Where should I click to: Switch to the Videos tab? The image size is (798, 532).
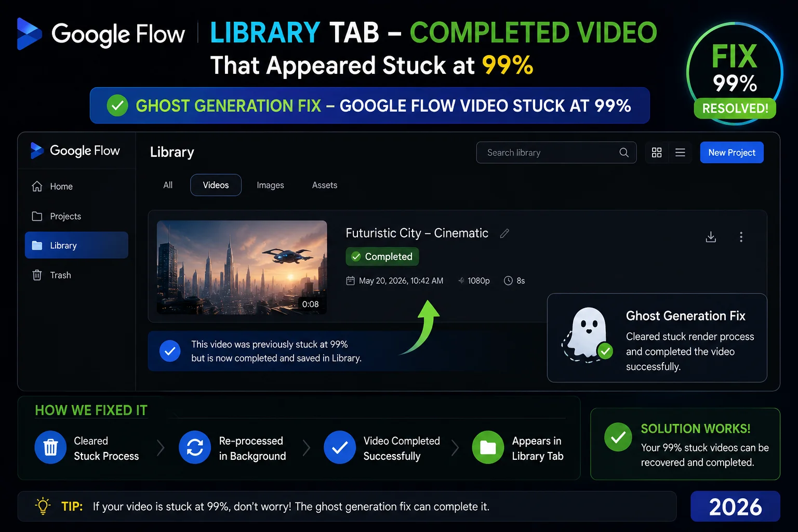[x=216, y=185]
